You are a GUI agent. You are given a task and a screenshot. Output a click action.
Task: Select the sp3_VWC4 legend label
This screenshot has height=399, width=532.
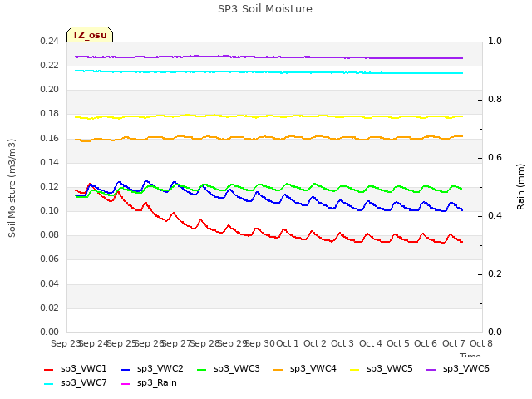(313, 369)
